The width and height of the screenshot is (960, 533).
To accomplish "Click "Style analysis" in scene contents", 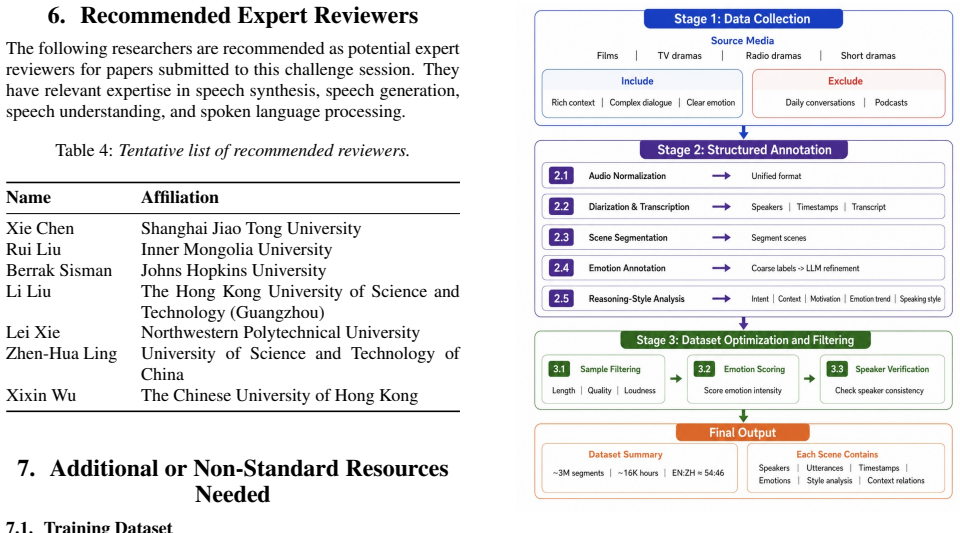I will pyautogui.click(x=829, y=480).
